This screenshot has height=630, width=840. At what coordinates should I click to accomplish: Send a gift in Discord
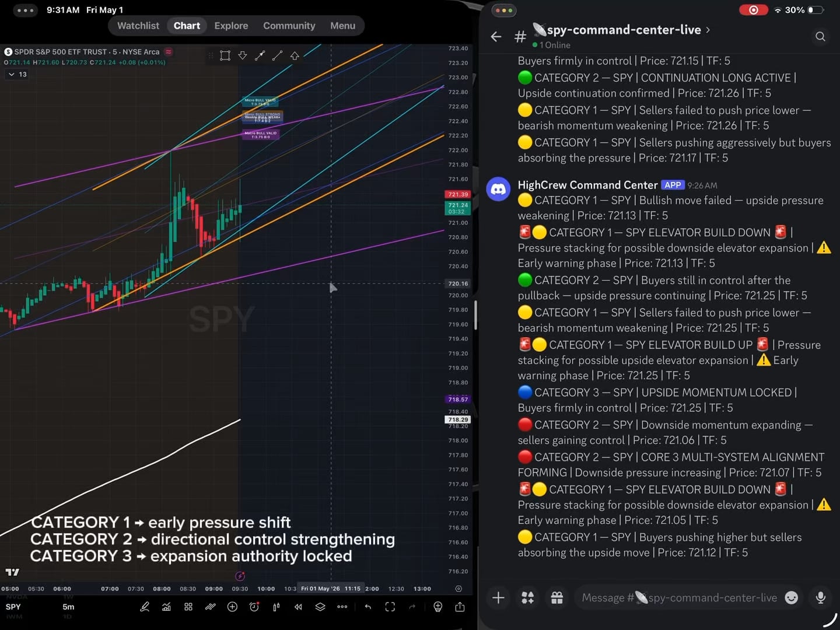(557, 597)
